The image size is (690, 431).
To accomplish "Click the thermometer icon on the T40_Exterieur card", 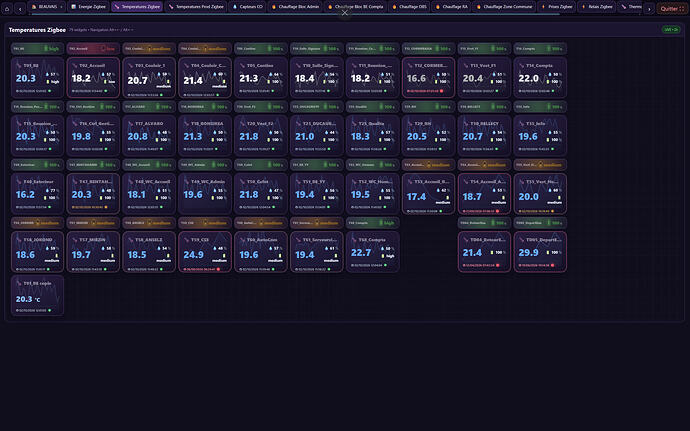I will [x=18, y=182].
